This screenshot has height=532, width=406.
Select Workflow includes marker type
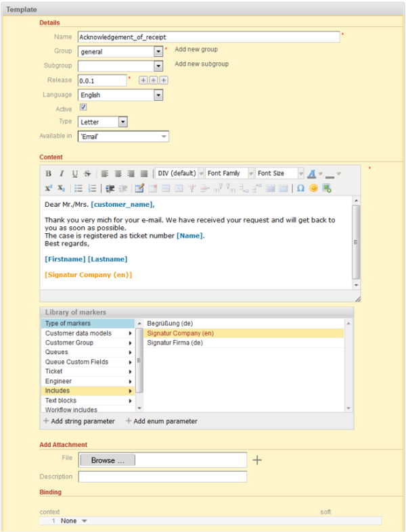click(88, 410)
